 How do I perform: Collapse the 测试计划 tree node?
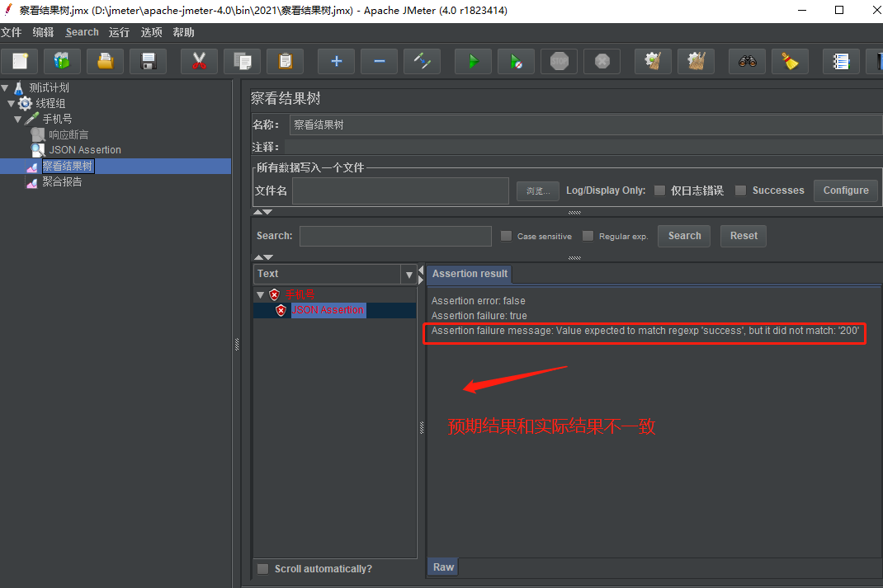[x=5, y=87]
